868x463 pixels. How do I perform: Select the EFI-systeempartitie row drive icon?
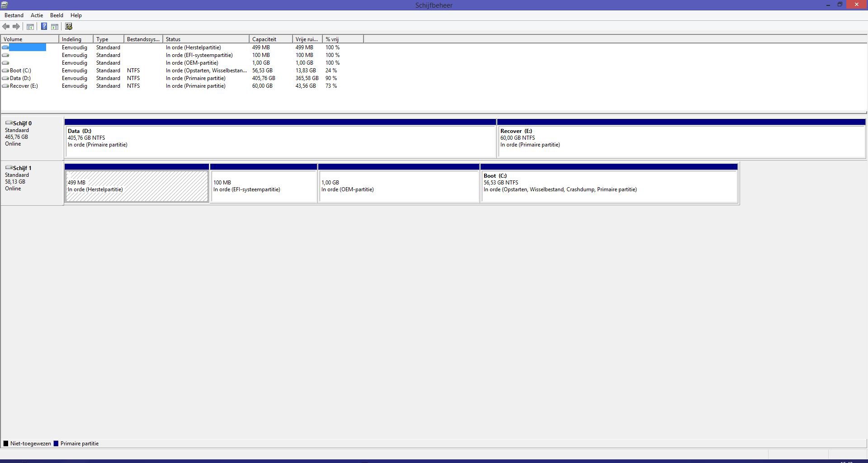(5, 55)
